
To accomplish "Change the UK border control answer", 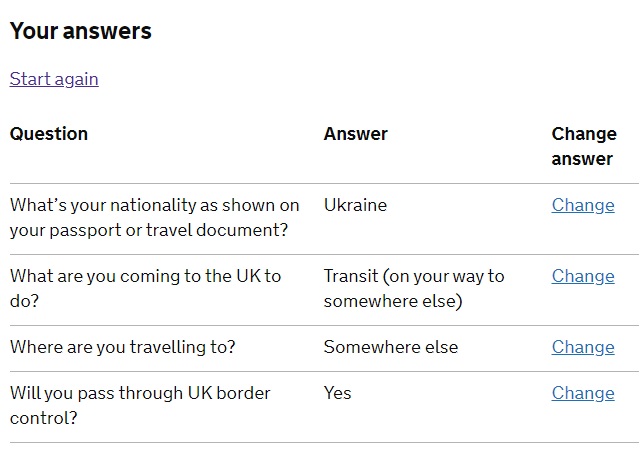I will [x=583, y=393].
